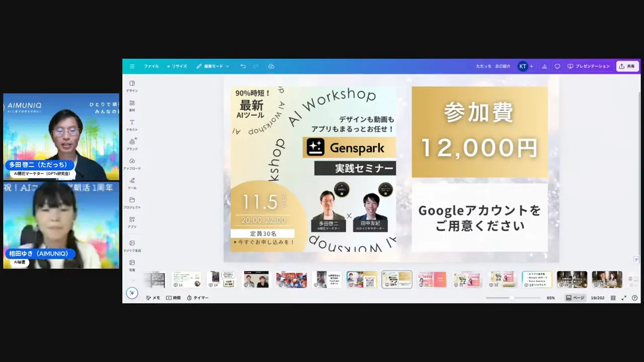Enter fullscreen mode
This screenshot has height=362, width=644.
click(x=624, y=298)
